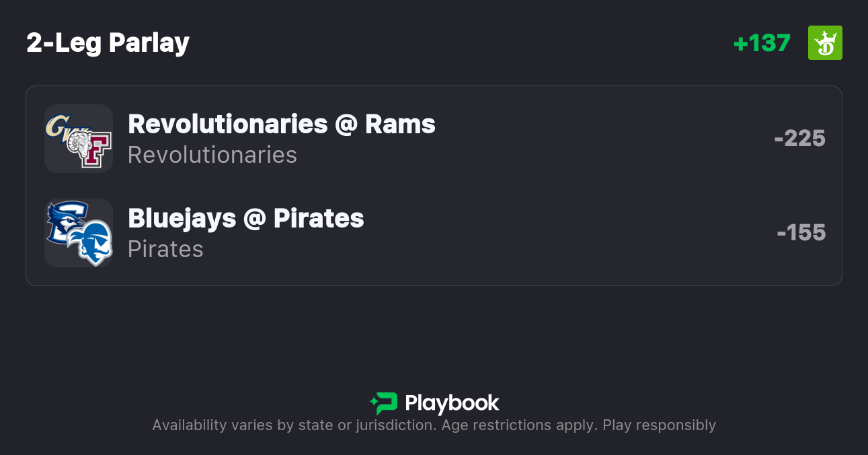Click the 2-Leg Parlay heading

(x=108, y=43)
